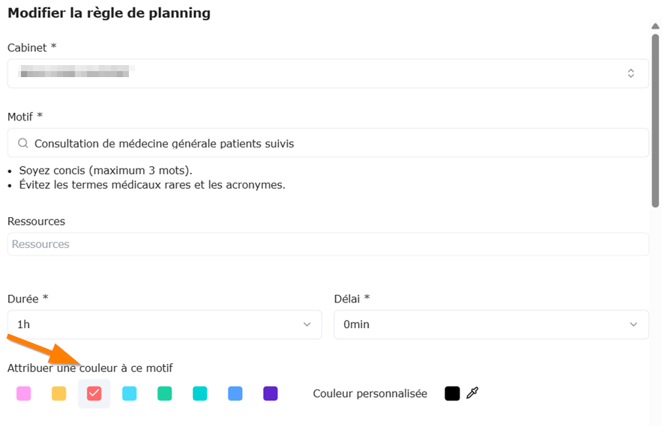
Task: Click the eyedropper color picker icon
Action: (472, 393)
